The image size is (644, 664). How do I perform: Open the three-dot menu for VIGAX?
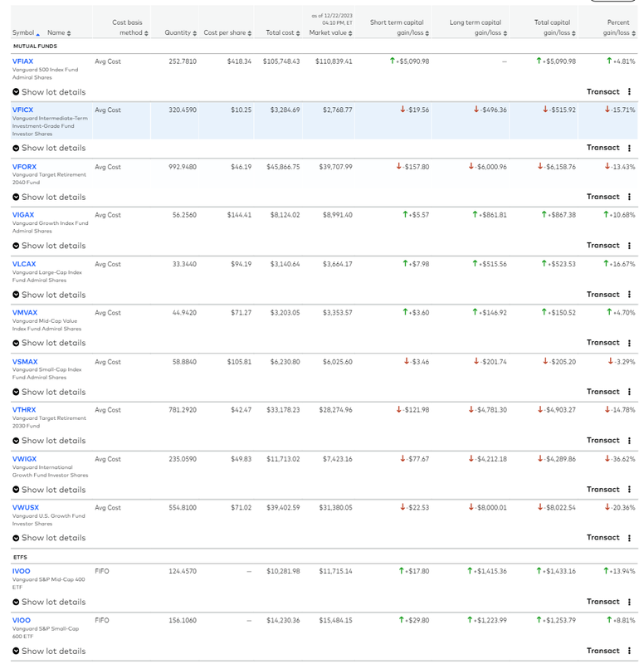click(629, 246)
